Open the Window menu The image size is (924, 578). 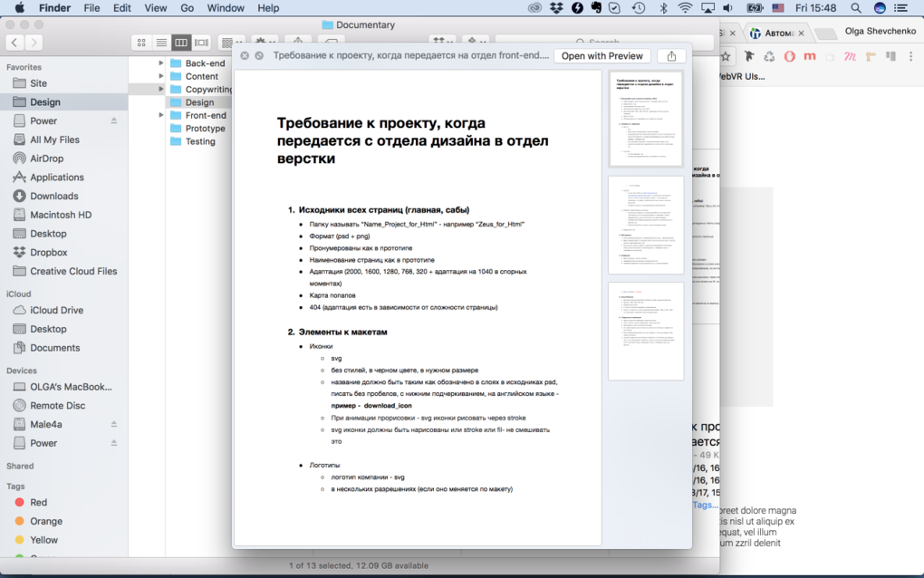[226, 8]
